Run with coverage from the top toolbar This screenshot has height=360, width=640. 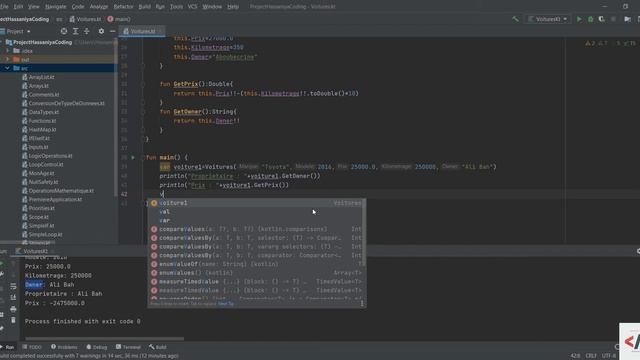click(602, 19)
